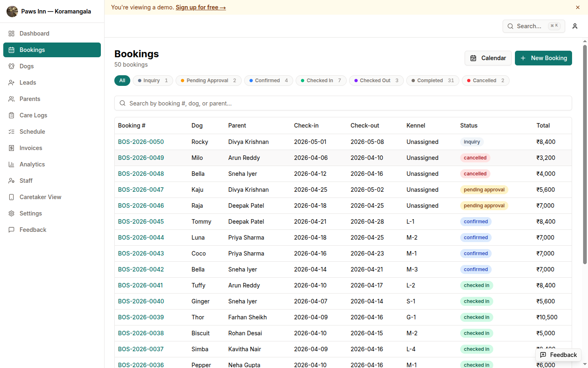Viewport: 588px width, 368px height.
Task: Filter bookings by Confirmed status
Action: point(268,81)
